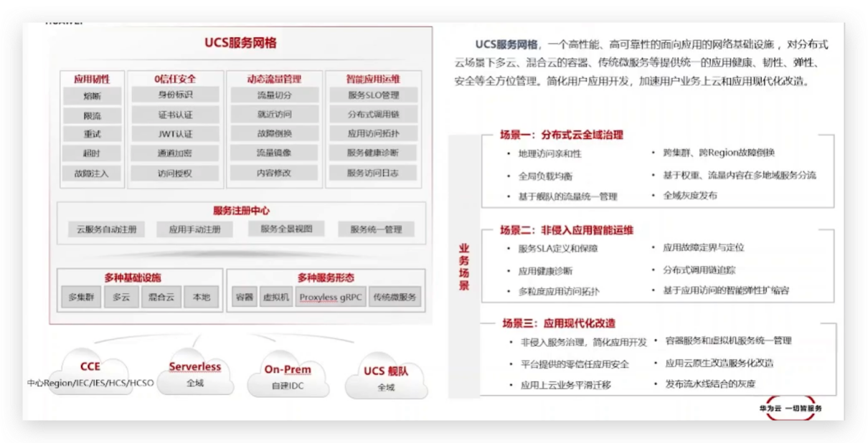Select the 身份标识 box
The height and width of the screenshot is (443, 868).
(175, 95)
